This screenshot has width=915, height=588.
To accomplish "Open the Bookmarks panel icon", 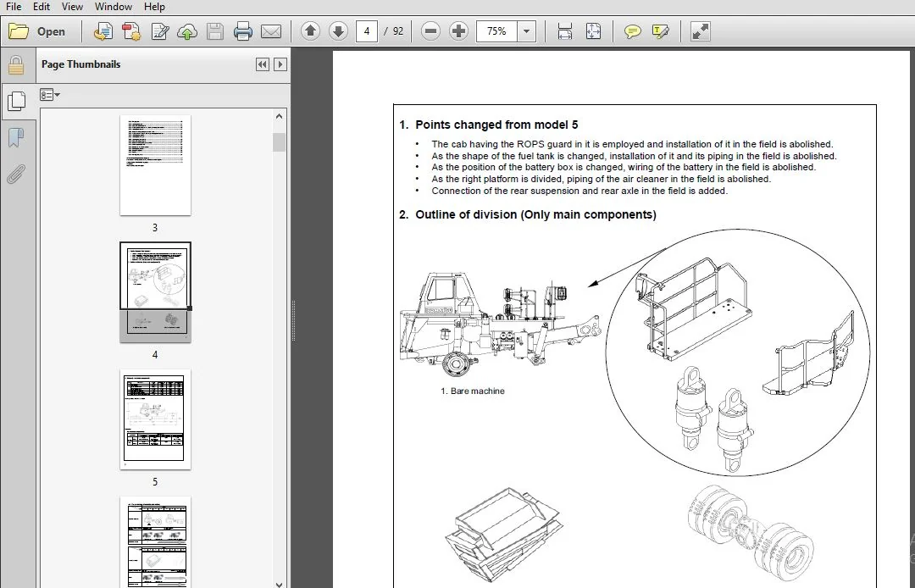I will [x=16, y=137].
